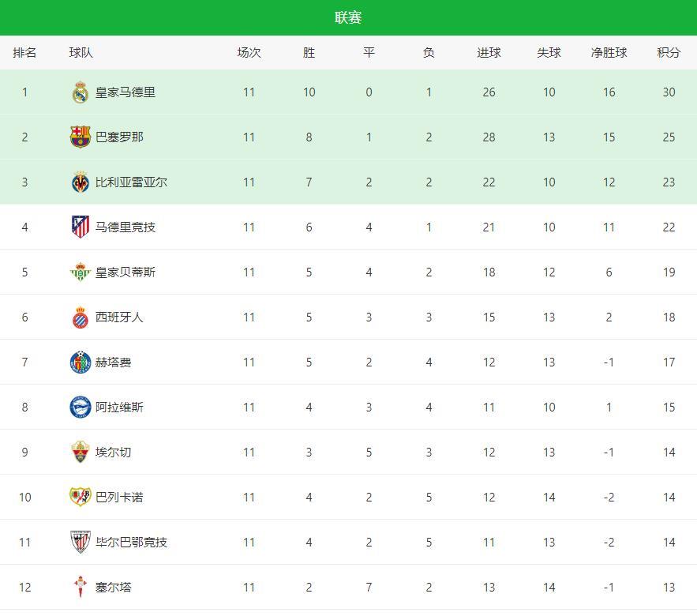Screen dimensions: 697x616
Task: Open the 皇家马德里 team link
Action: tap(126, 92)
